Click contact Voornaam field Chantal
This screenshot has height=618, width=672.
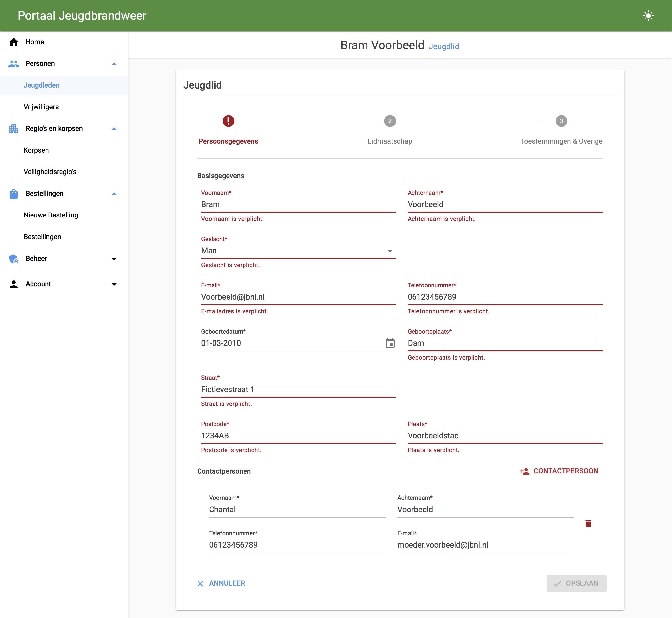point(297,510)
